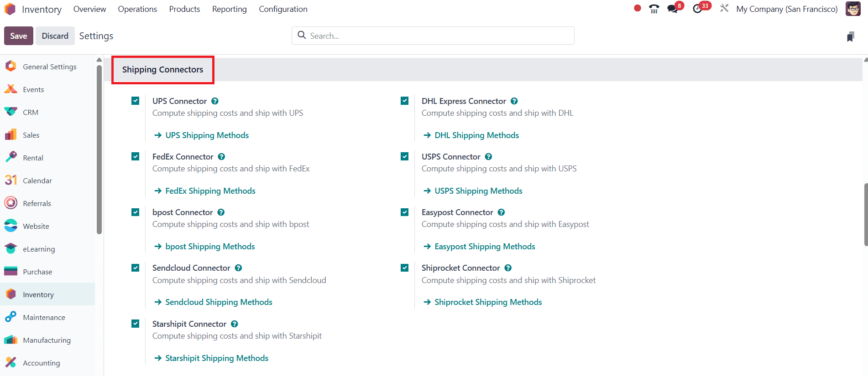Click the Easypost Connector help icon
Viewport: 868px width, 376px height.
pos(501,212)
